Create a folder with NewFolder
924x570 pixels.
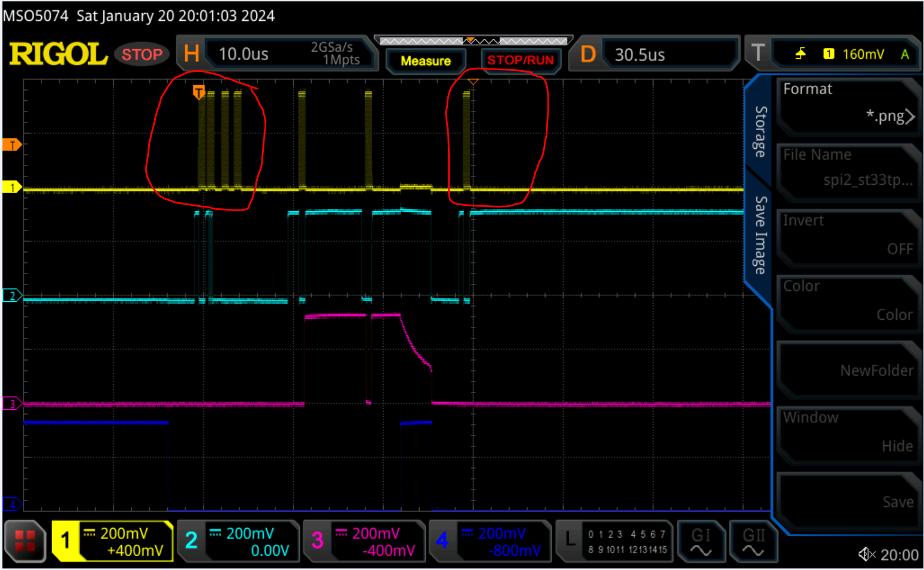(x=848, y=370)
